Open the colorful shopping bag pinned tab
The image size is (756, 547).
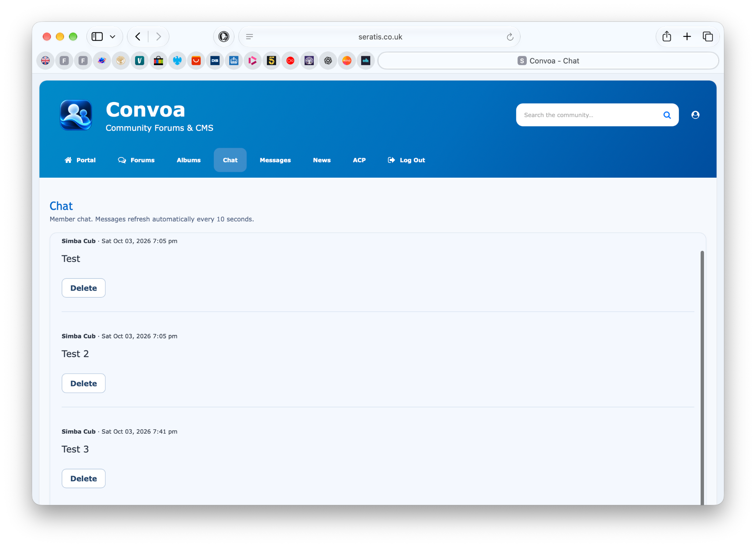click(x=158, y=61)
